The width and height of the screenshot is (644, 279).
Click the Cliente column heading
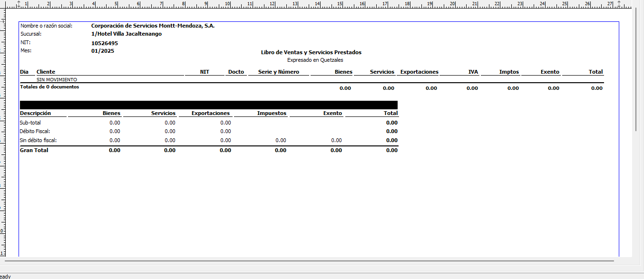tap(46, 72)
